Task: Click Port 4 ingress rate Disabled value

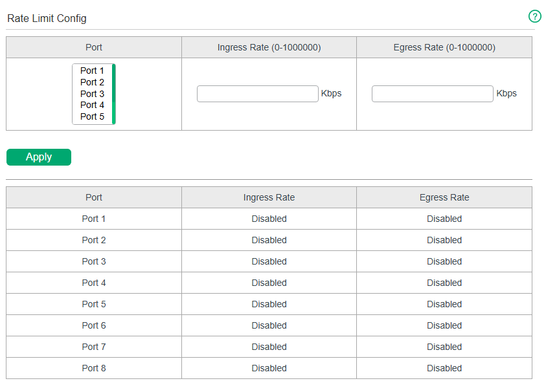Action: click(269, 283)
